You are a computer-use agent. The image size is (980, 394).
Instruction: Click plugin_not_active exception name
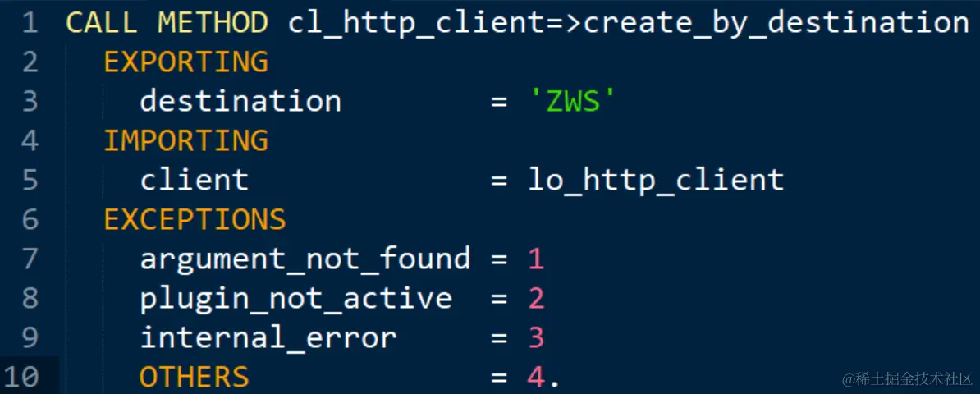295,299
